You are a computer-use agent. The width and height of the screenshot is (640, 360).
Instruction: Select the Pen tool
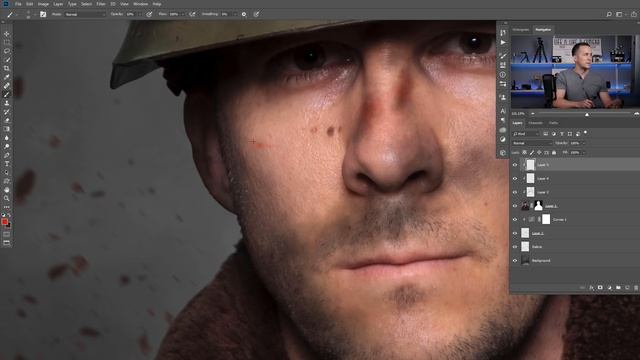(7, 155)
